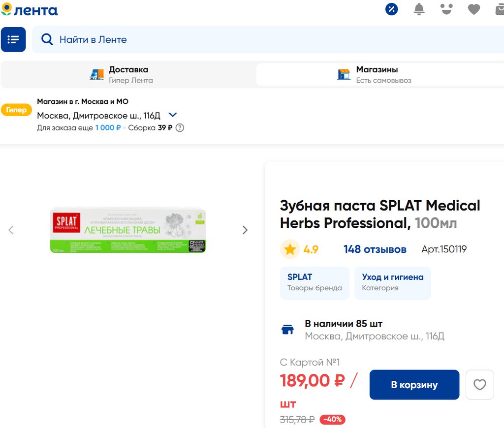Viewport: 504px width, 428px height.
Task: Click the 189,00 ₽ card price
Action: pyautogui.click(x=313, y=381)
